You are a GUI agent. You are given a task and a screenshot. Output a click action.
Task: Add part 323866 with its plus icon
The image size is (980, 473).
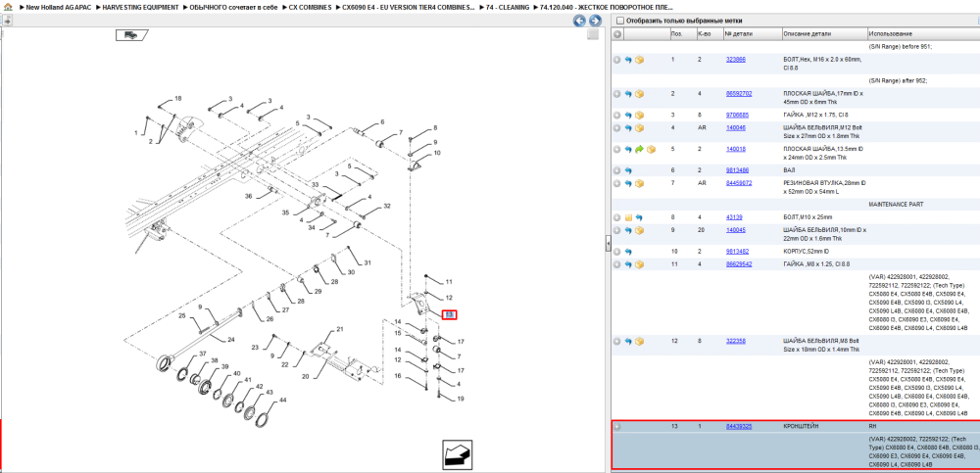(x=616, y=60)
